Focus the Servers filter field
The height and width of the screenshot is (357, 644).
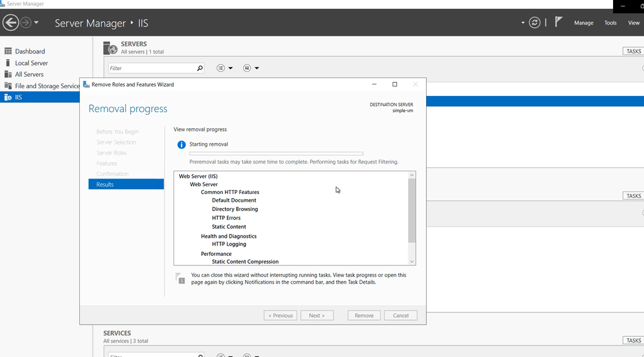(x=152, y=68)
